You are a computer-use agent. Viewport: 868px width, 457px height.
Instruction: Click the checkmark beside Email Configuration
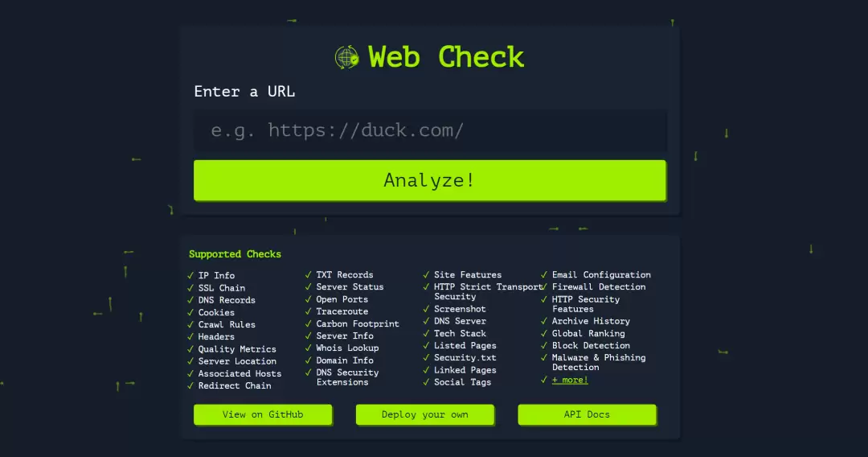click(544, 274)
